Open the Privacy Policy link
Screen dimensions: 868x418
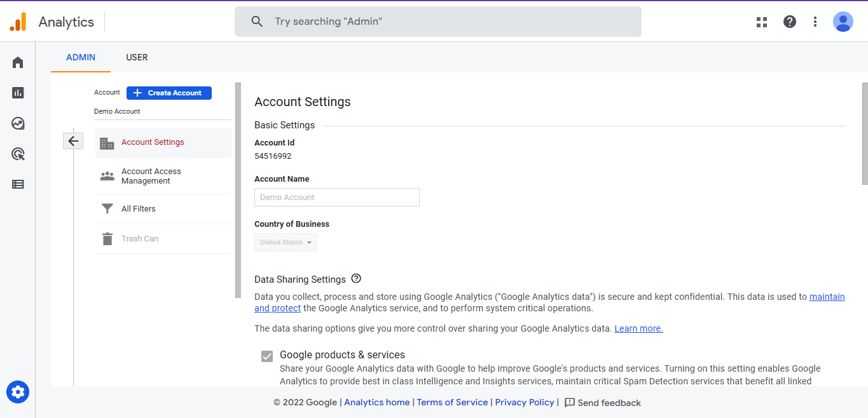coord(525,403)
